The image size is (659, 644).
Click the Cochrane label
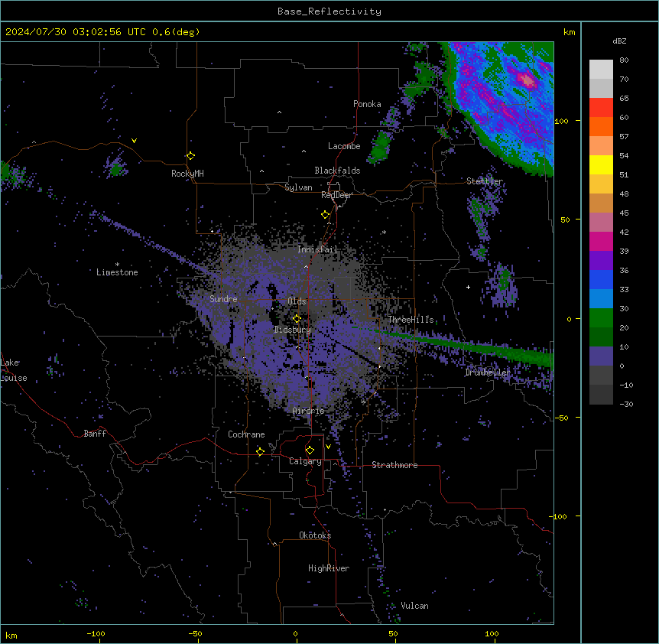(x=246, y=434)
